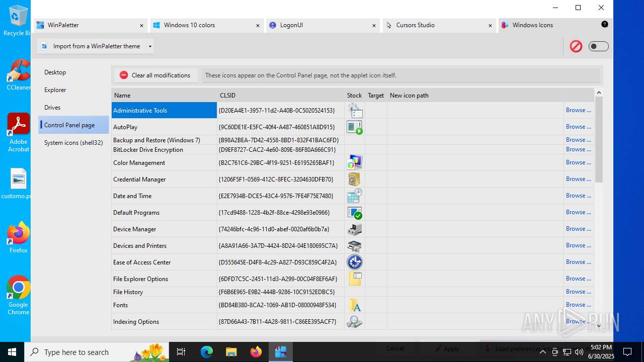This screenshot has width=644, height=362.
Task: Open the notification center icon
Action: pos(627,352)
